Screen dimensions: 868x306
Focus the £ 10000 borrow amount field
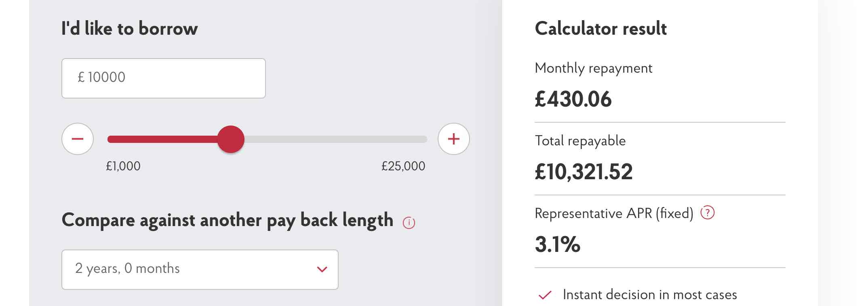pyautogui.click(x=164, y=78)
